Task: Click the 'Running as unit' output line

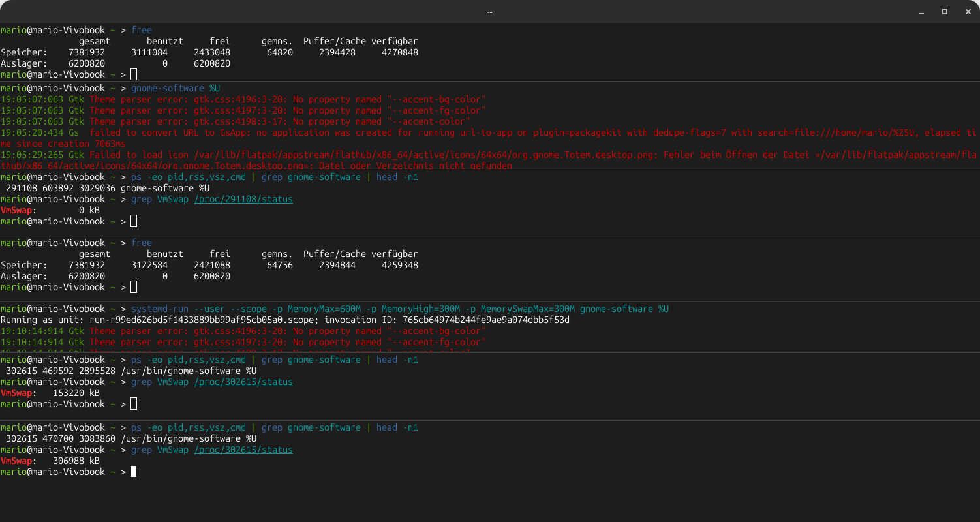Action: 285,320
